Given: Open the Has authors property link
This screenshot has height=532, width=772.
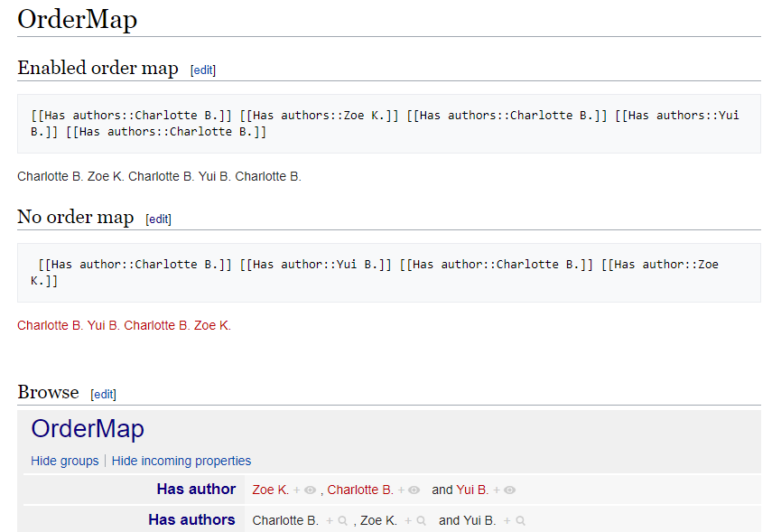Looking at the screenshot, I should click(191, 519).
